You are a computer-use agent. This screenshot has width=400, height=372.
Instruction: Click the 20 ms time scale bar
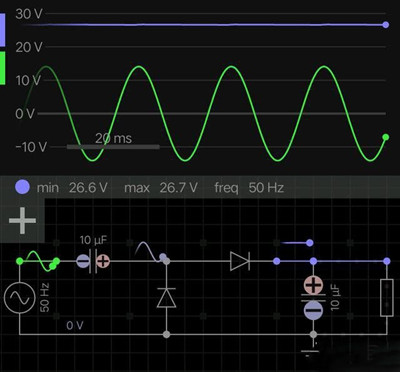coord(113,146)
